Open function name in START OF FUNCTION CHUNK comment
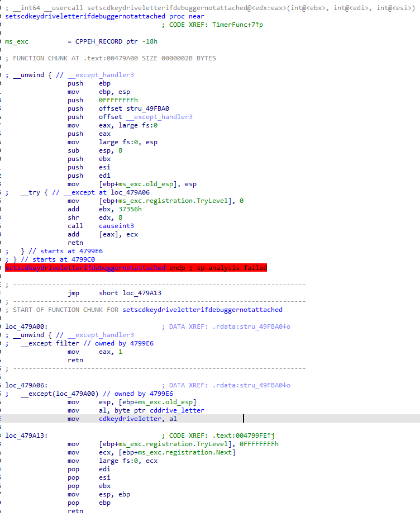Image resolution: width=420 pixels, height=516 pixels. (x=202, y=310)
